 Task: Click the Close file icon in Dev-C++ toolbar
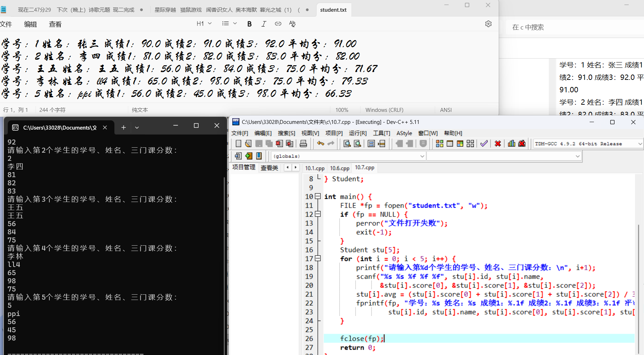point(280,143)
